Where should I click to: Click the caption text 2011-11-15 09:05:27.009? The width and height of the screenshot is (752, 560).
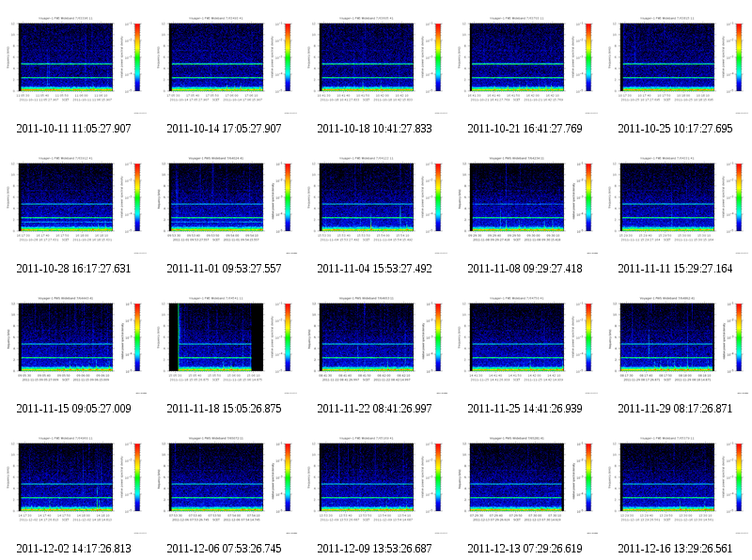74,409
